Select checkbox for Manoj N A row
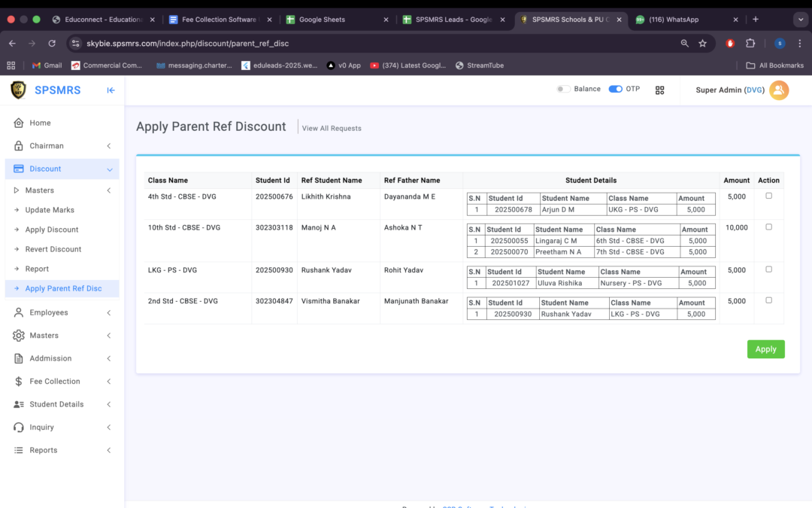This screenshot has height=508, width=812. (768, 227)
